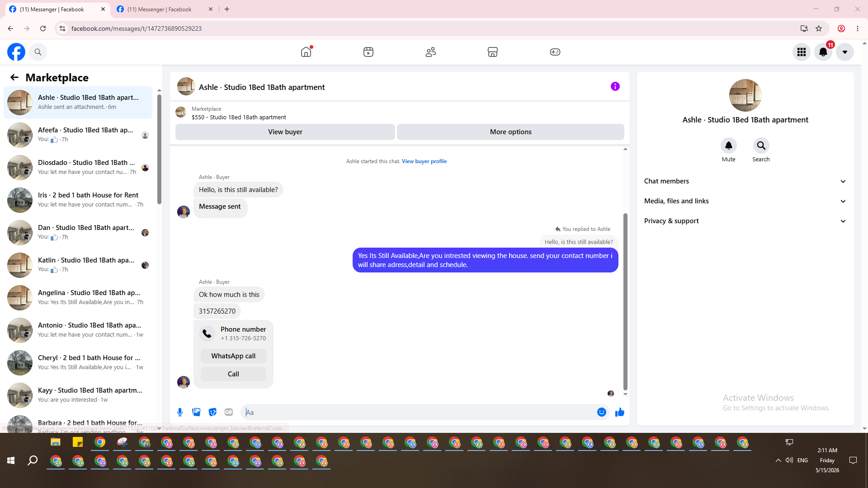
Task: Open Gaming icon in top navigation
Action: coord(555,52)
